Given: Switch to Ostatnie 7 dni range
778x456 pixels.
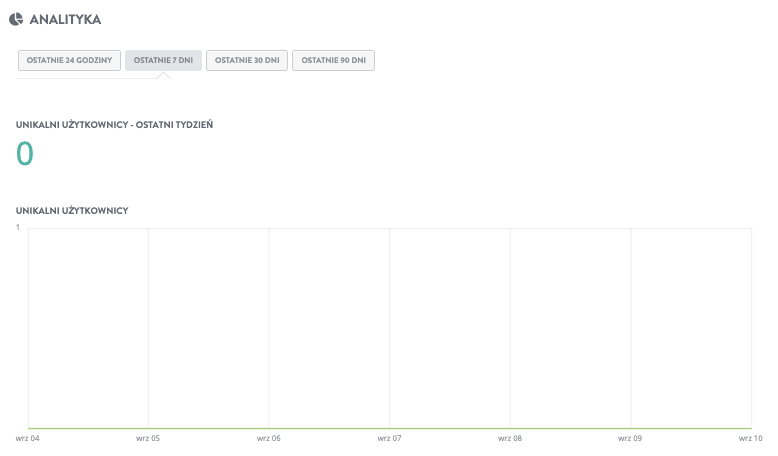Looking at the screenshot, I should (163, 61).
